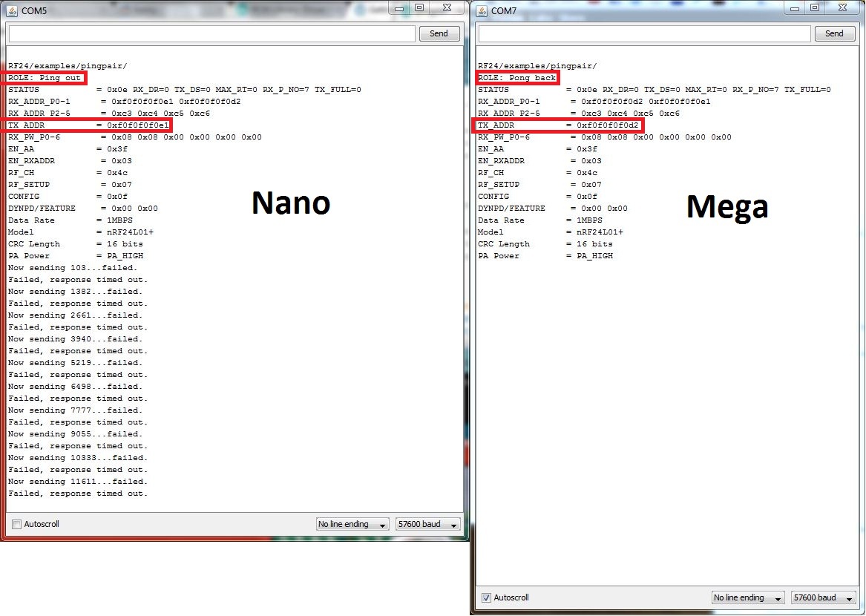
Task: Click 'Now sending 9055...failed.' line
Action: 75,434
